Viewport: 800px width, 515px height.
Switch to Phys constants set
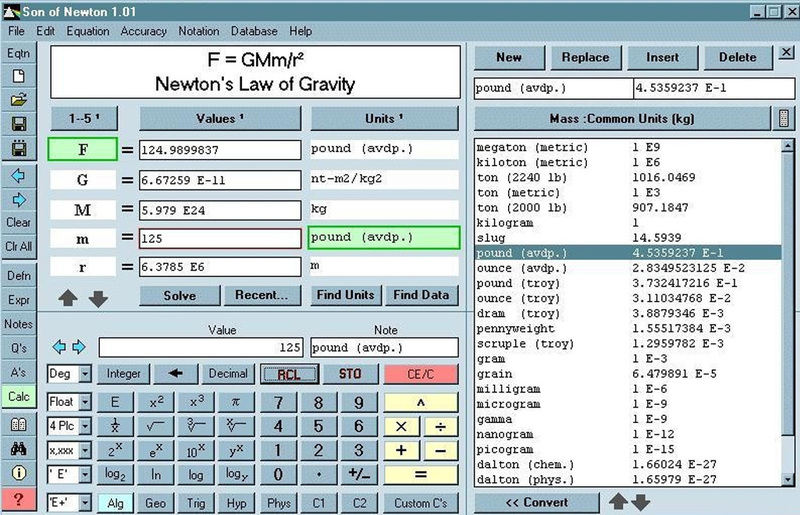click(x=279, y=503)
